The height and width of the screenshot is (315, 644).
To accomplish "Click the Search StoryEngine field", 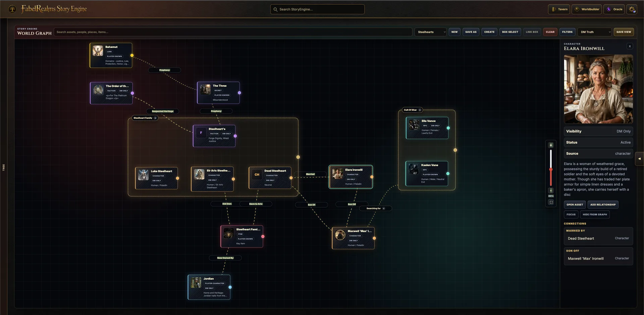I will (317, 9).
